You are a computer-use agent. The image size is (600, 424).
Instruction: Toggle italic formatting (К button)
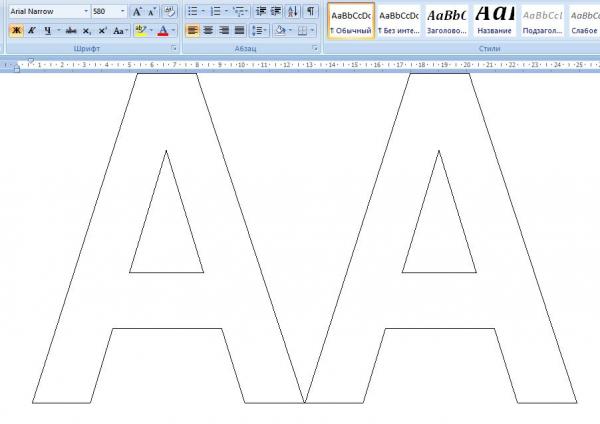32,31
